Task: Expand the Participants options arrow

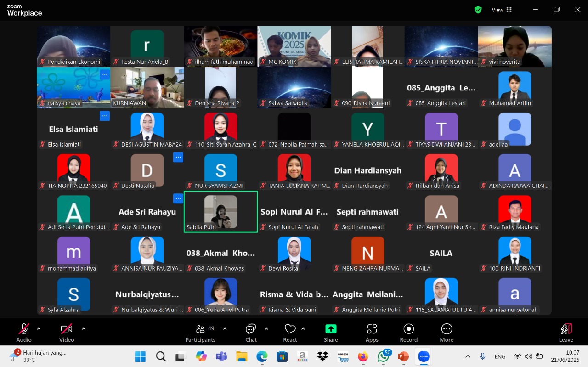Action: point(225,329)
